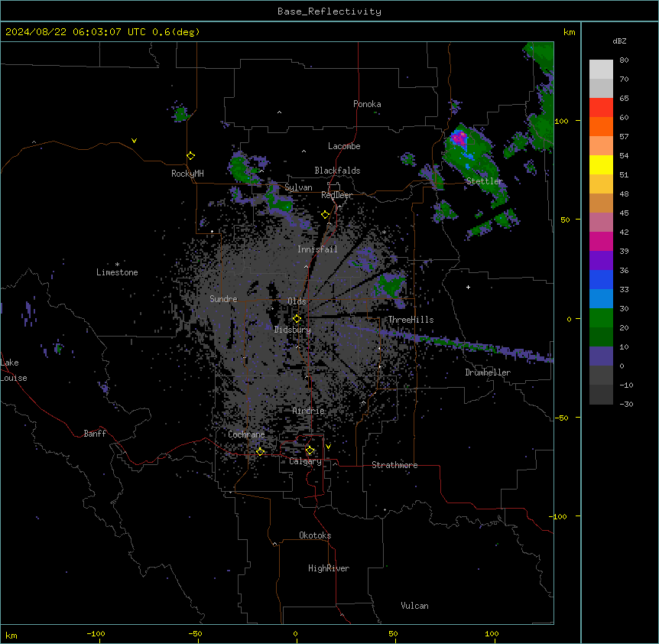Click the RedDeer city label
Viewport: 659px width, 644px height.
pyautogui.click(x=336, y=195)
